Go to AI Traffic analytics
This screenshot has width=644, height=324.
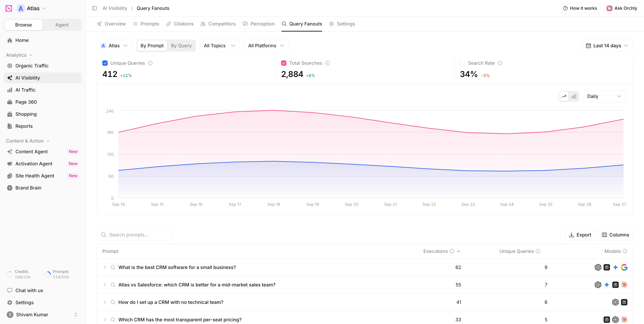[43, 90]
